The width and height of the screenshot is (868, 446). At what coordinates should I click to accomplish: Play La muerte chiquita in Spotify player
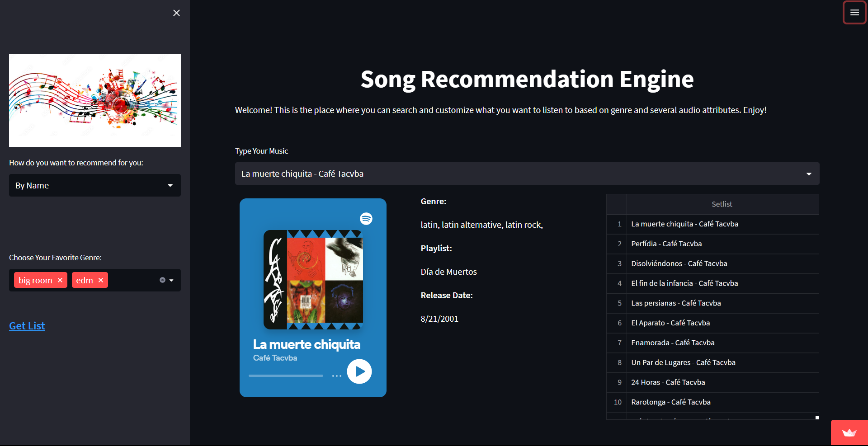[x=359, y=371]
